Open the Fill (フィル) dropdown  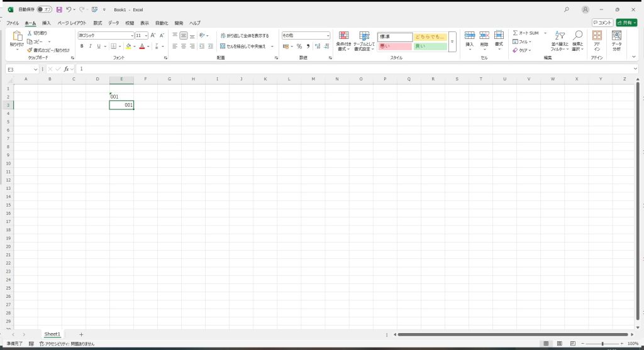click(522, 41)
